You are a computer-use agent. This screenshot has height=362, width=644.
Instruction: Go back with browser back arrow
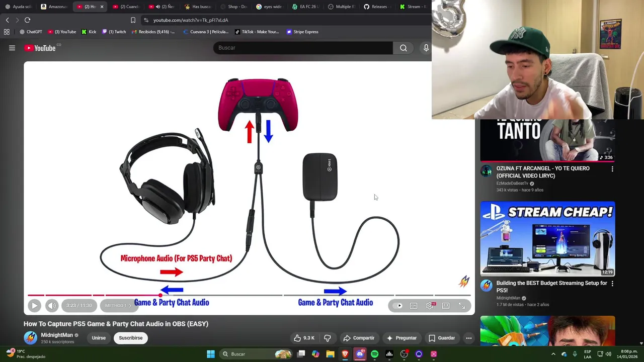pyautogui.click(x=8, y=20)
